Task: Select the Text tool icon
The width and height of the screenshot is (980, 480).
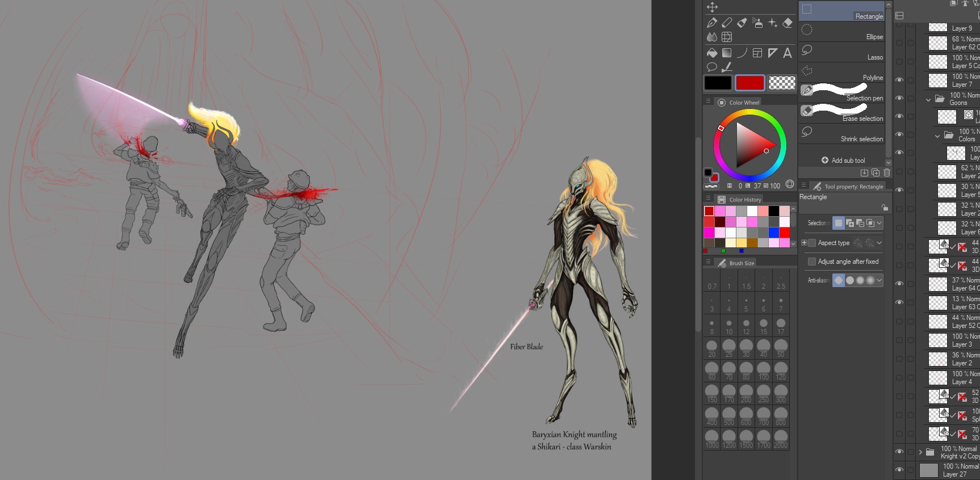Action: pyautogui.click(x=788, y=53)
